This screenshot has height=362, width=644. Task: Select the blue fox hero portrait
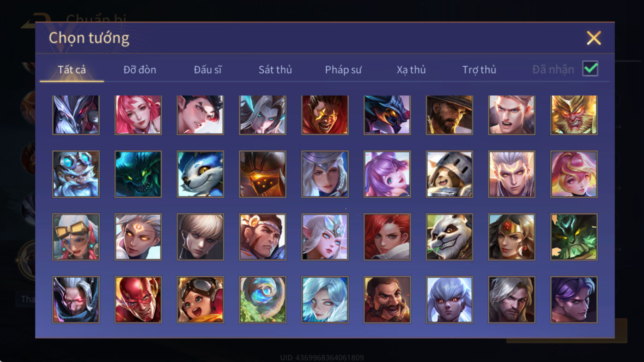click(x=200, y=174)
